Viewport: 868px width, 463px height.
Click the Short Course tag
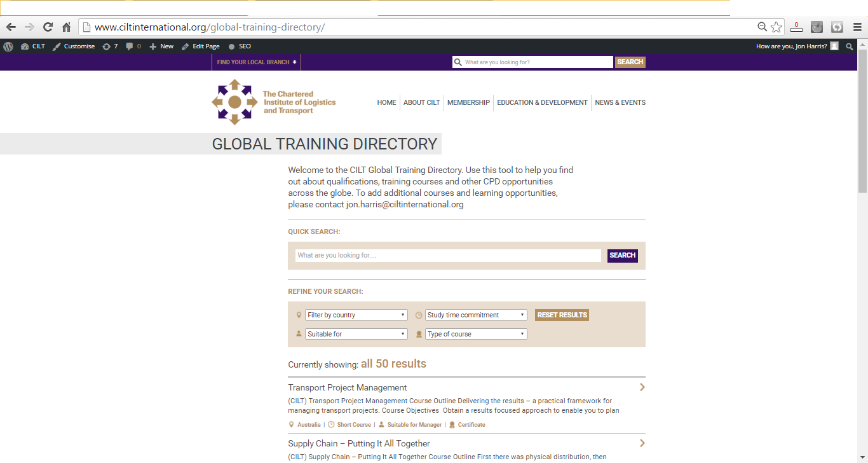point(354,425)
